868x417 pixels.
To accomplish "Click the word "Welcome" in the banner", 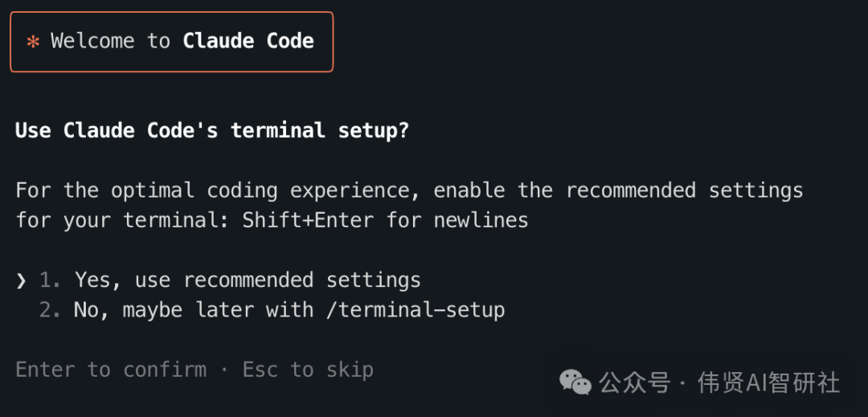I will pyautogui.click(x=92, y=41).
